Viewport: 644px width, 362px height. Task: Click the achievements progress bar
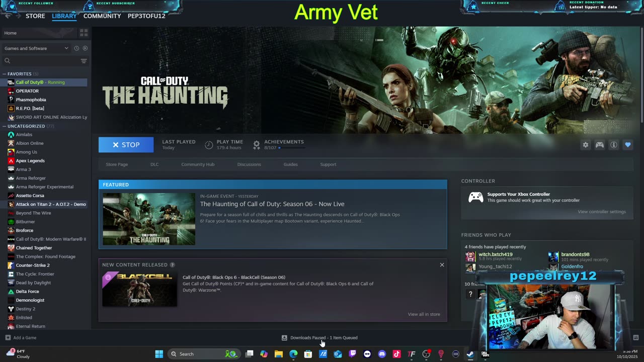tap(292, 148)
